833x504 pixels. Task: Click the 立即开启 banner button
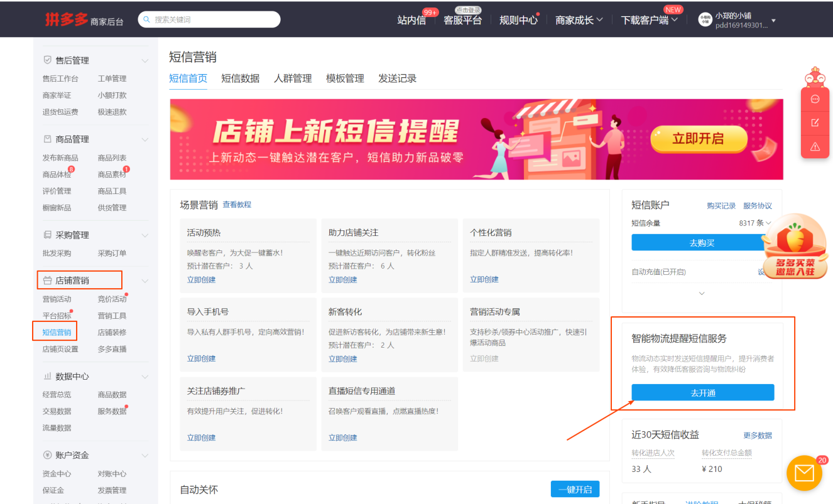(x=698, y=139)
